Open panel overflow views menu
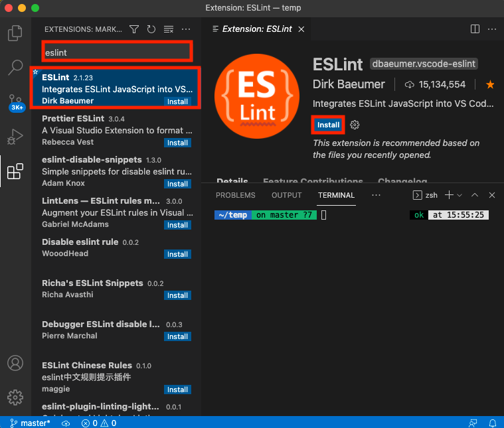 [376, 195]
